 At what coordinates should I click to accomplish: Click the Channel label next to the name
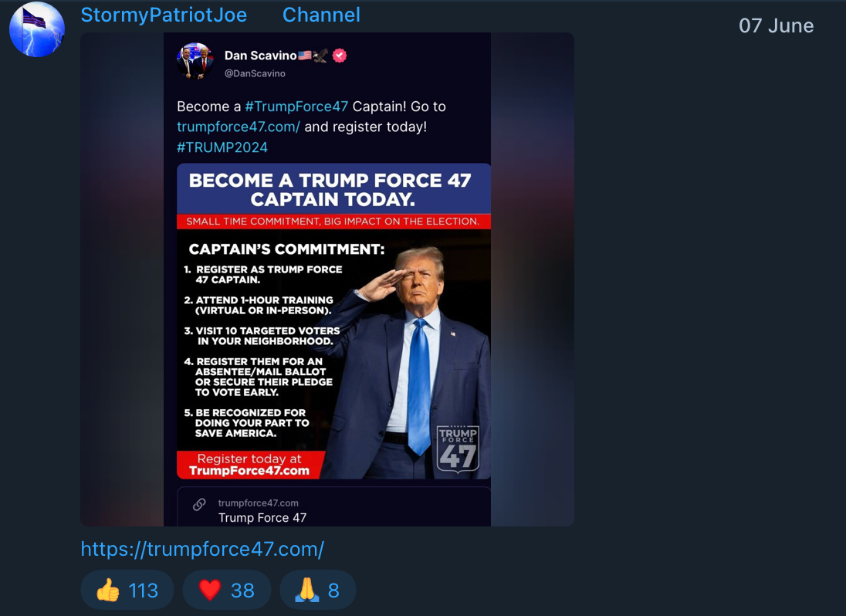pyautogui.click(x=321, y=15)
